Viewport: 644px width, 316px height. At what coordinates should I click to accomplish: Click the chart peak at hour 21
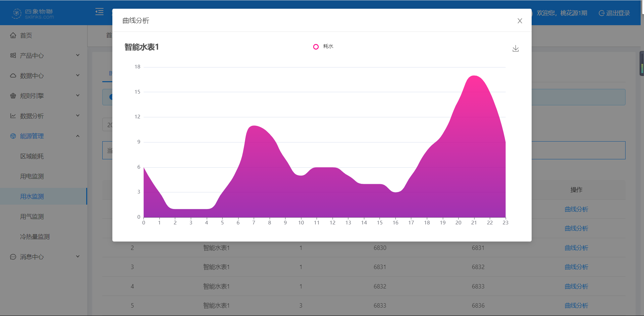click(x=474, y=76)
